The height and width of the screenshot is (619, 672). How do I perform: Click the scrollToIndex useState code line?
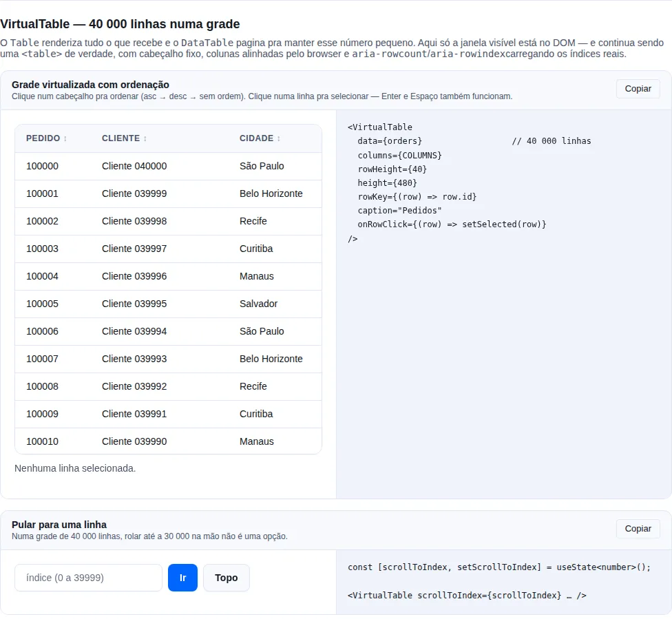tap(499, 567)
